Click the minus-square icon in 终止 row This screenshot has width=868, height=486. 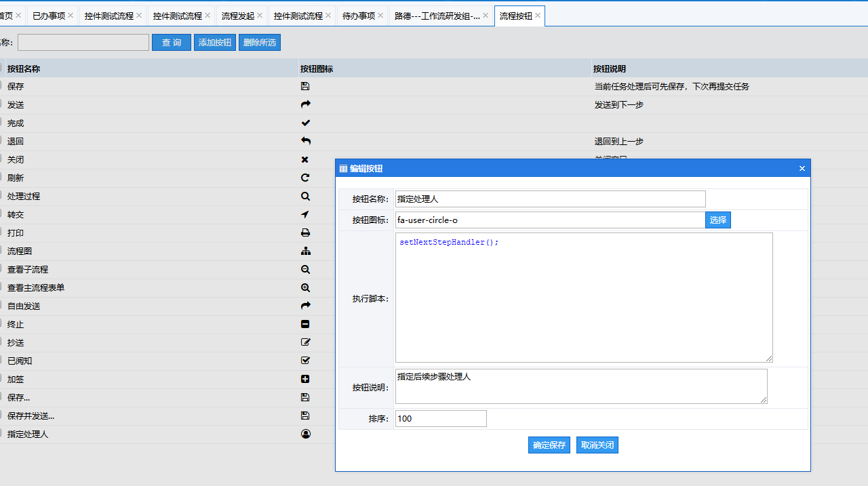[305, 324]
